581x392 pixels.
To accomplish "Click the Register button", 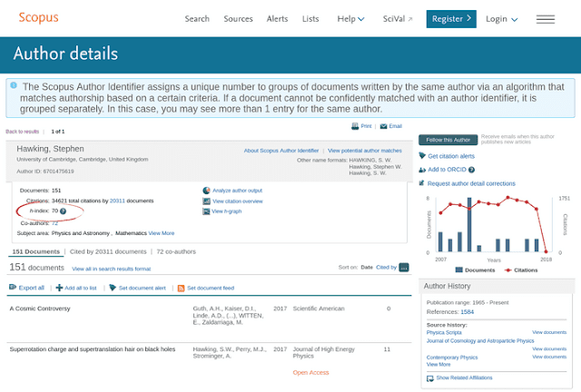I will pos(451,19).
